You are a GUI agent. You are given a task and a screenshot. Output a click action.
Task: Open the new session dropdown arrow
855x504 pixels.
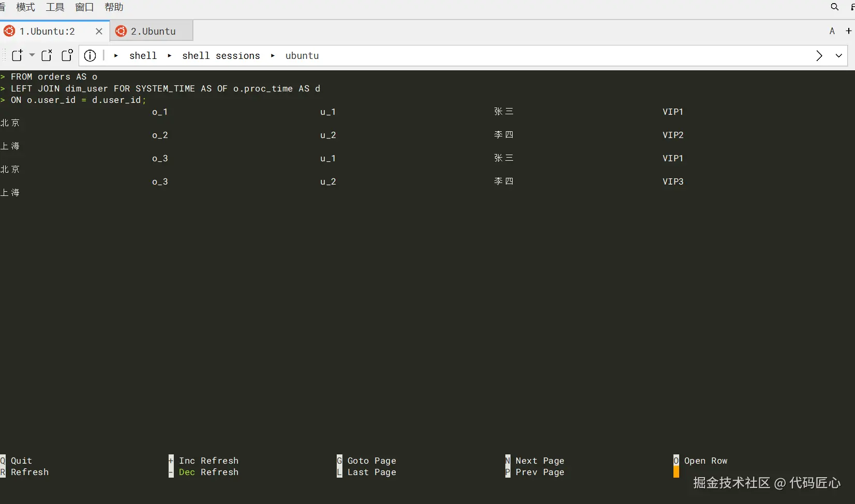coord(32,55)
